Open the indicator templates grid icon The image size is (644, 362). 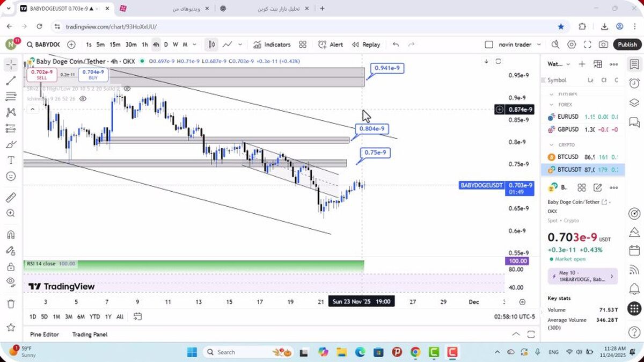click(303, 45)
